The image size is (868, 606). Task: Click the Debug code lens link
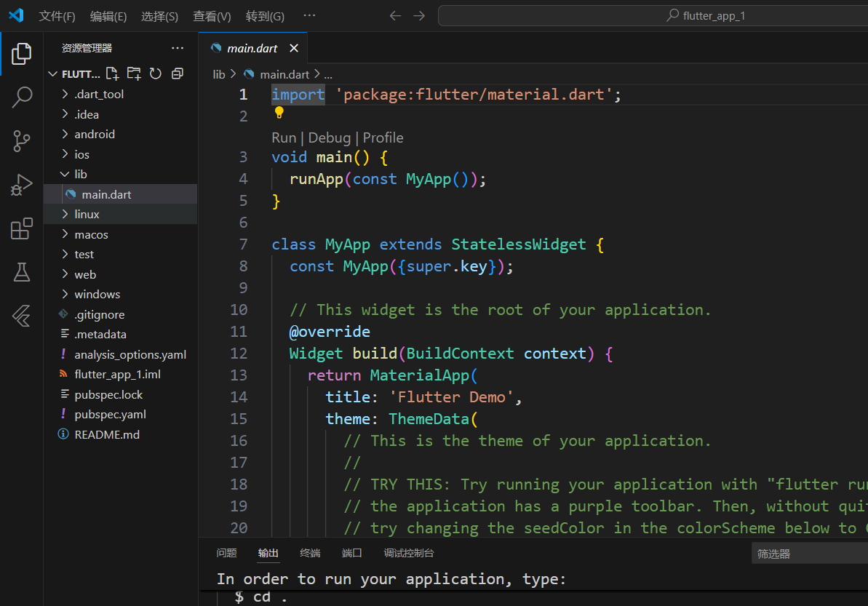click(330, 137)
